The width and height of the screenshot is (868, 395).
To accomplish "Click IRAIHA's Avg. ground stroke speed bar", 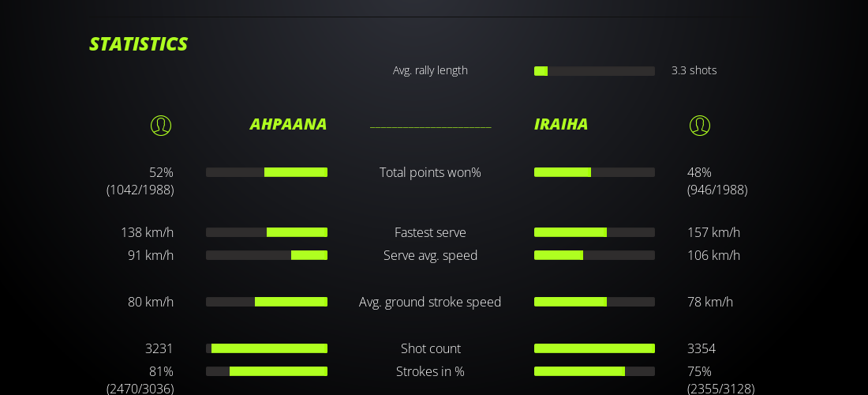I will [594, 302].
